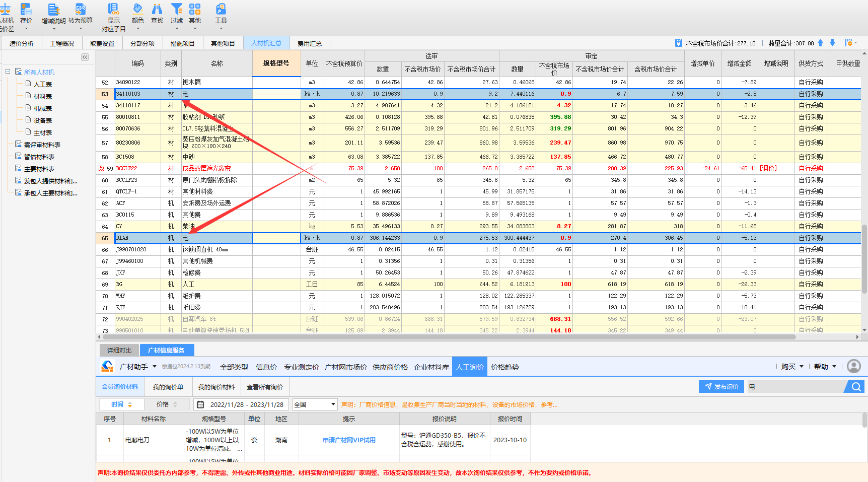Click the 所有人材机 tree node icon
Screen dimensions: 868x482
click(x=19, y=72)
